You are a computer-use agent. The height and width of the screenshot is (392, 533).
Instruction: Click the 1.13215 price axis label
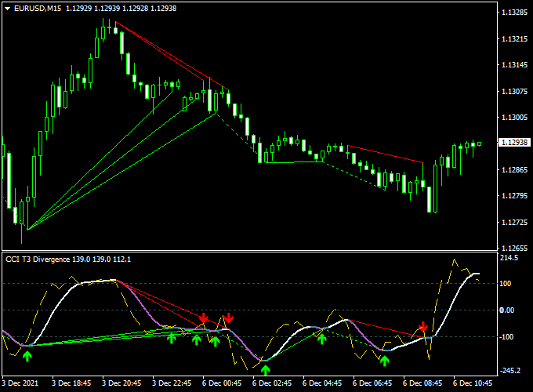514,38
